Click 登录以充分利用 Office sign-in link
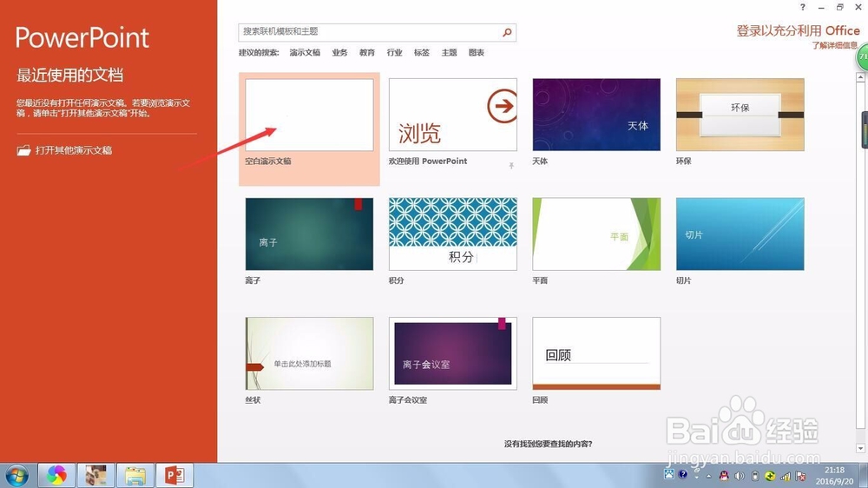Screen dimensions: 868x488 click(x=798, y=31)
